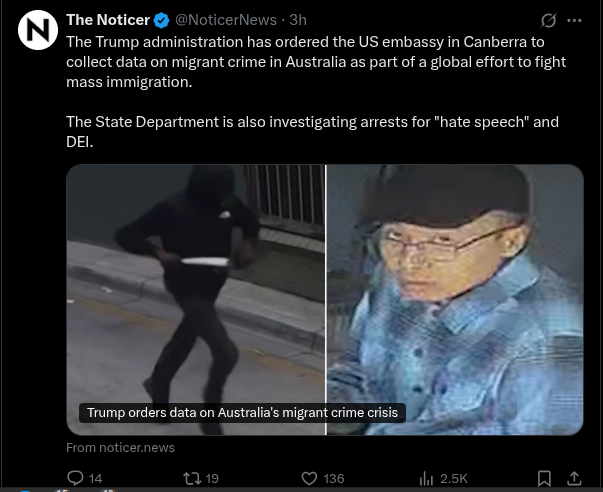Open the man in cap image

click(x=455, y=300)
